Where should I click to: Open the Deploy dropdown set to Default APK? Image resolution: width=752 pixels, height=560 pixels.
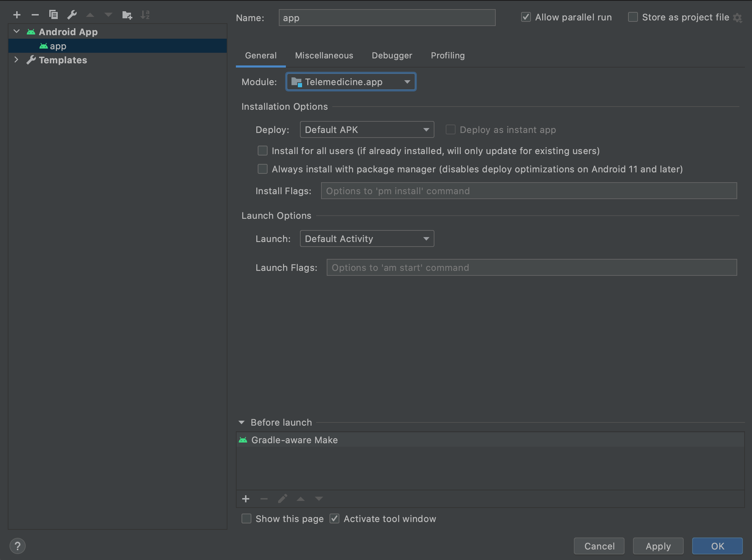(x=367, y=130)
